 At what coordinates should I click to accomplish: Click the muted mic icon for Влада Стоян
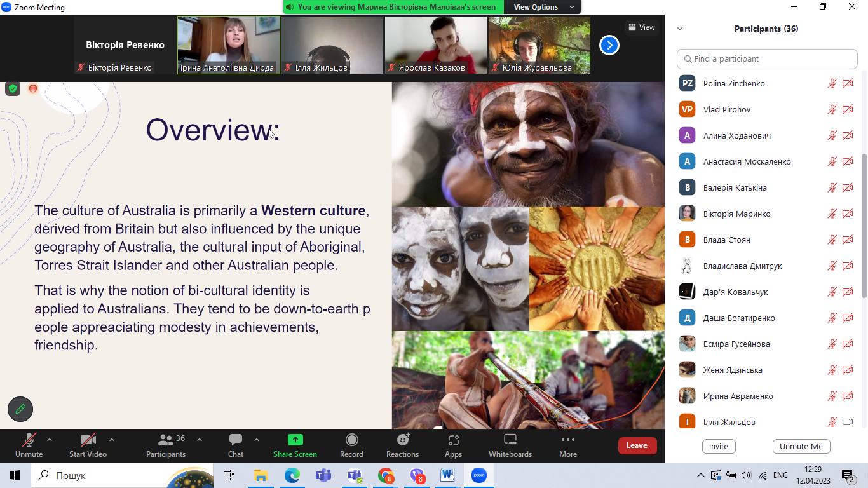click(x=832, y=240)
